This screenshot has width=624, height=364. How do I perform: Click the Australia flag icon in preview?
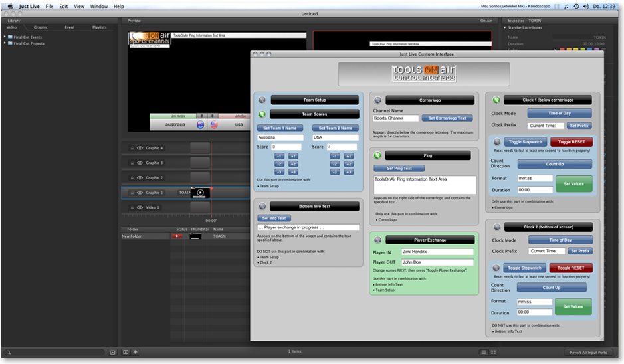pyautogui.click(x=200, y=124)
